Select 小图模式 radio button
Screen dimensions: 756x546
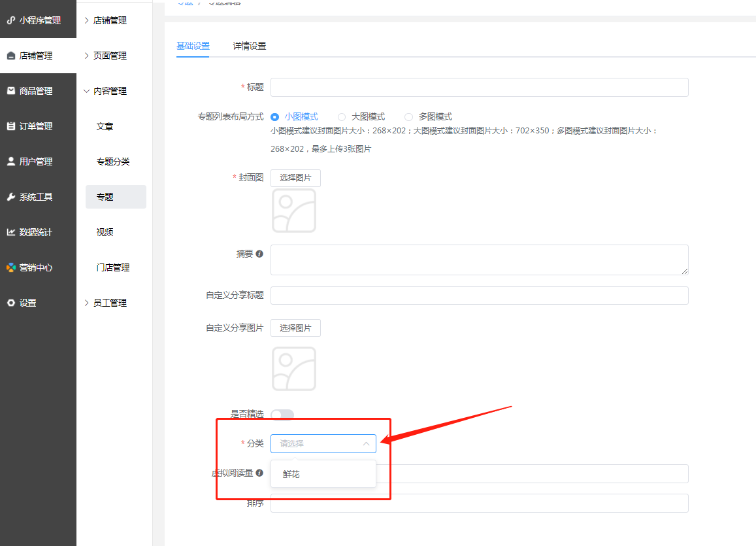[275, 117]
